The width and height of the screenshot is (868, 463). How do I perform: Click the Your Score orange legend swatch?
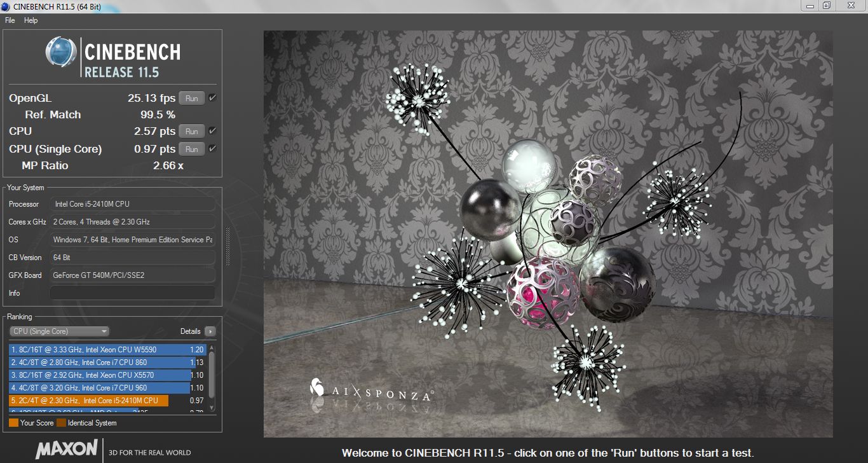pyautogui.click(x=13, y=423)
